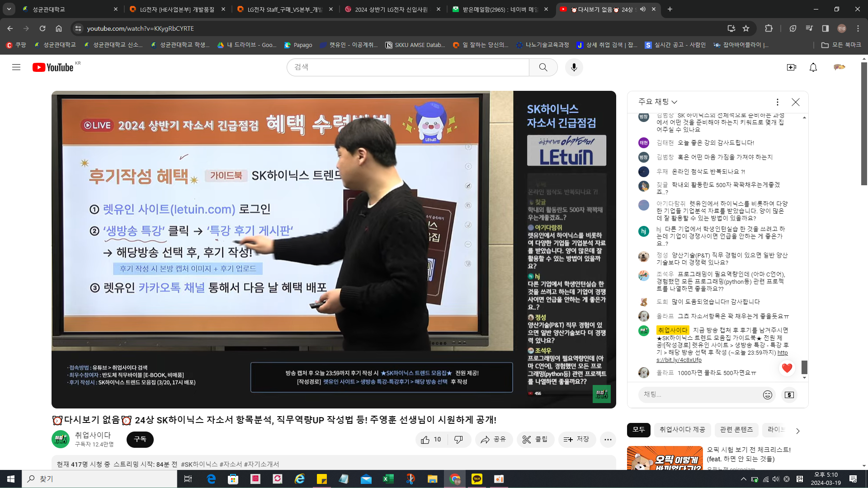Open live chat more options menu
The width and height of the screenshot is (868, 488).
(x=777, y=102)
